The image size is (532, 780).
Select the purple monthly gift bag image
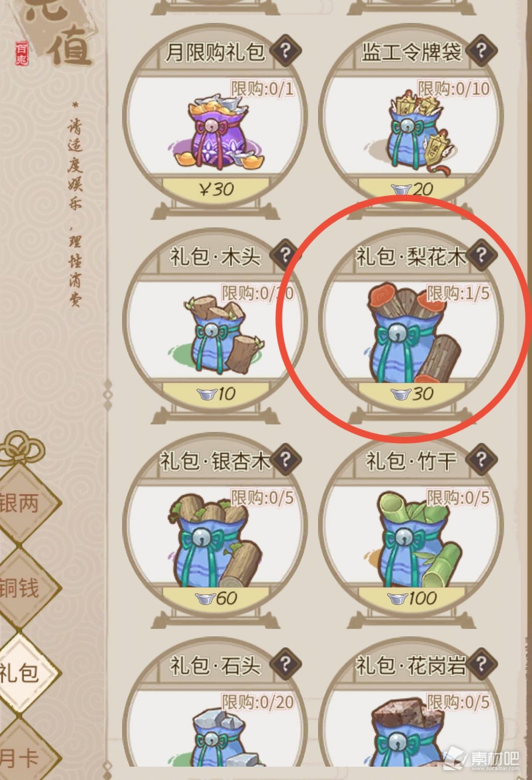coord(216,130)
